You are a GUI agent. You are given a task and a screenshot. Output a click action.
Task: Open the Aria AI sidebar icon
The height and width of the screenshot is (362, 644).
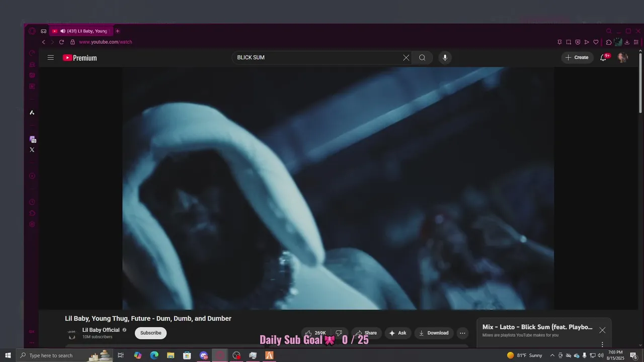[32, 113]
